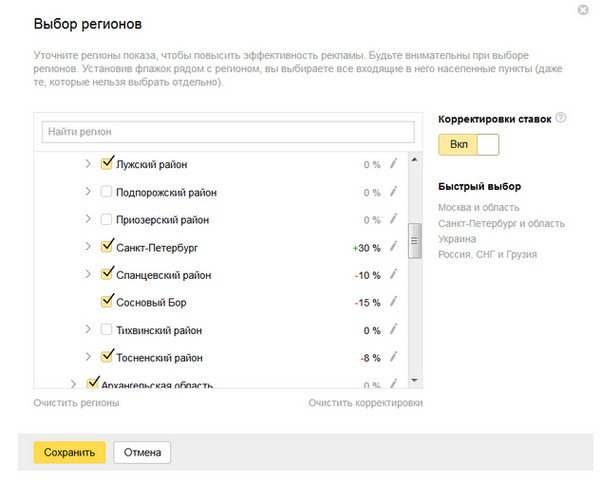Open help icon beside Корректировки ставок

click(x=561, y=118)
